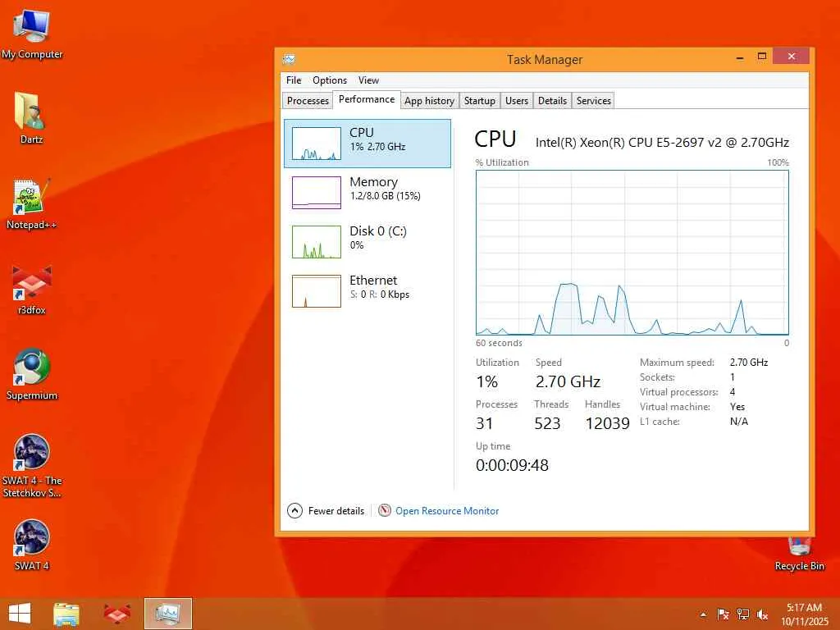Click the r3dfox taskbar icon
This screenshot has width=840, height=630.
point(116,614)
